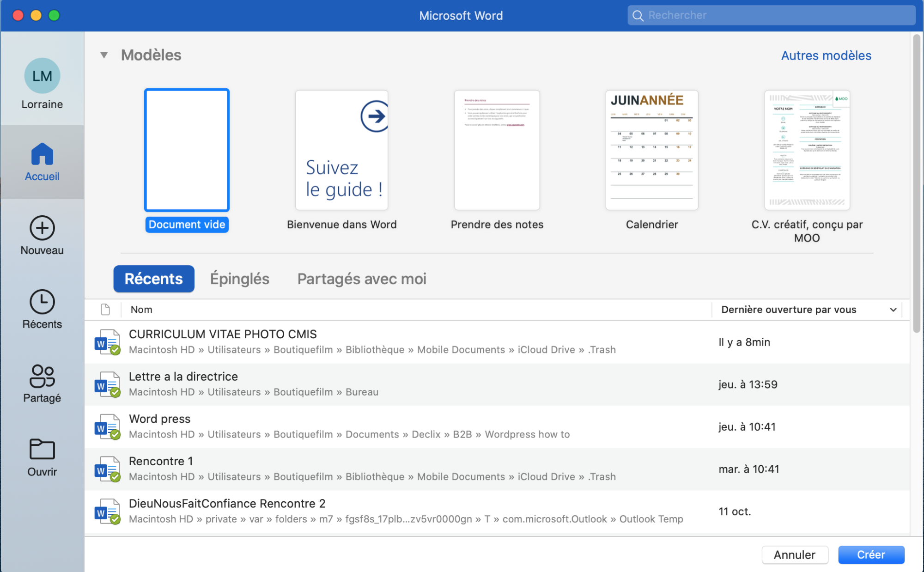Click Word file icon of Word press
The image size is (924, 572).
[108, 427]
